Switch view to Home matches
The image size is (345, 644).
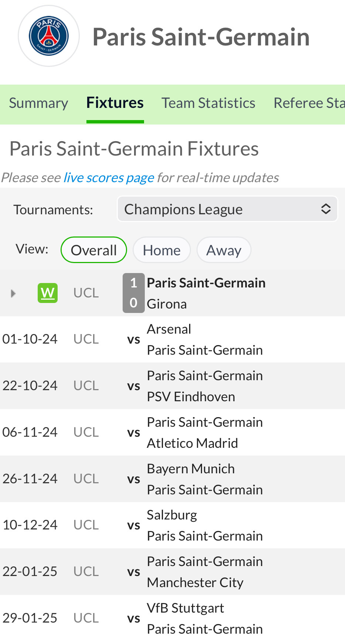(161, 250)
